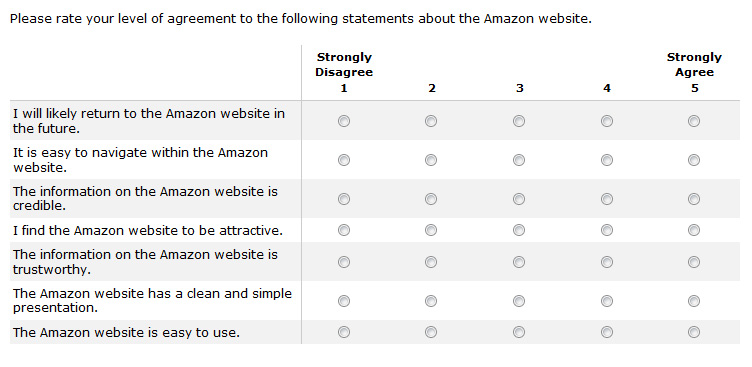Choose rating 5 for information is trustworthy
Image resolution: width=752 pixels, height=367 pixels.
[693, 262]
